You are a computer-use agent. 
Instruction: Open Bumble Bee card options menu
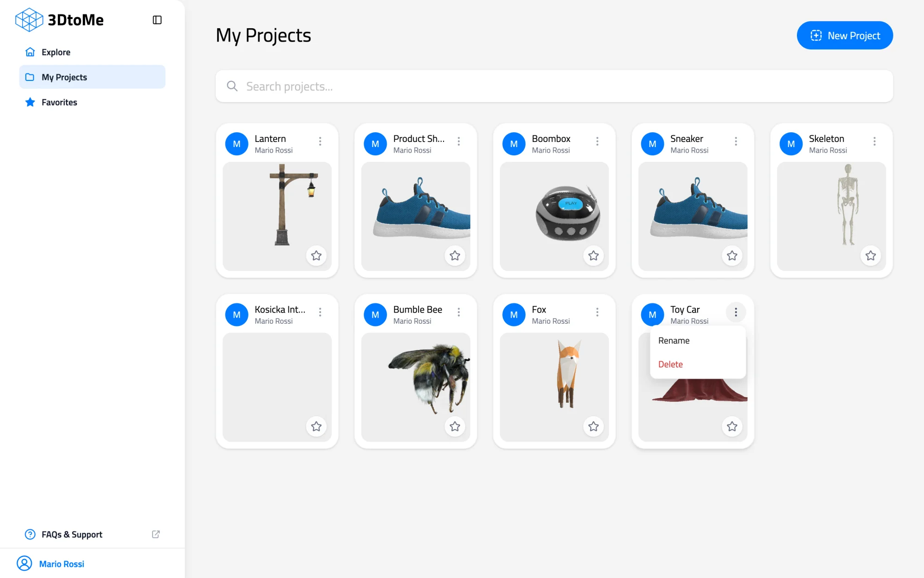pos(458,313)
